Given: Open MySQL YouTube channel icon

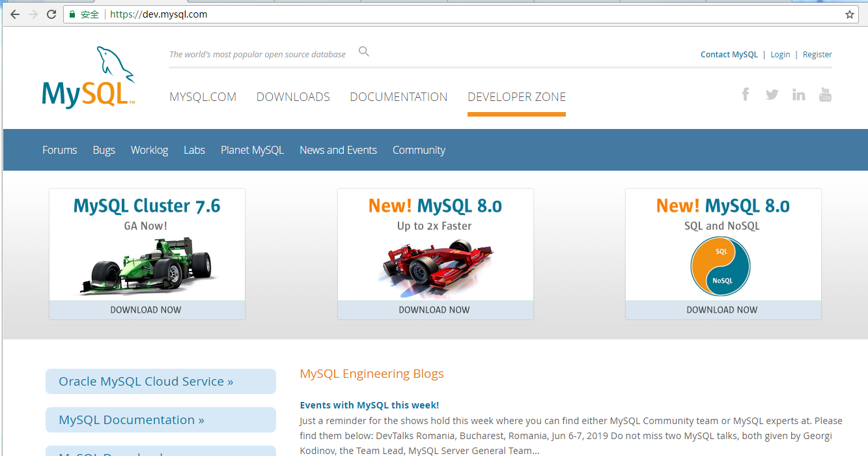Looking at the screenshot, I should [x=825, y=94].
